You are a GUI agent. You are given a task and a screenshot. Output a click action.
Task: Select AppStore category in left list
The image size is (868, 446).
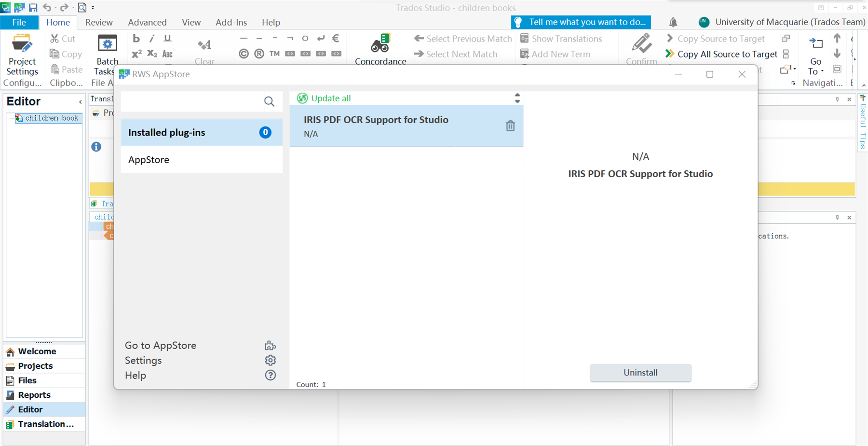(x=202, y=160)
